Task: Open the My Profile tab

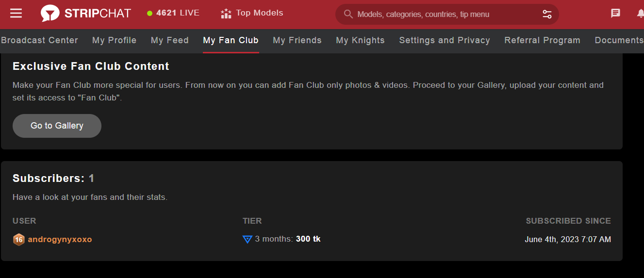Action: (x=114, y=40)
